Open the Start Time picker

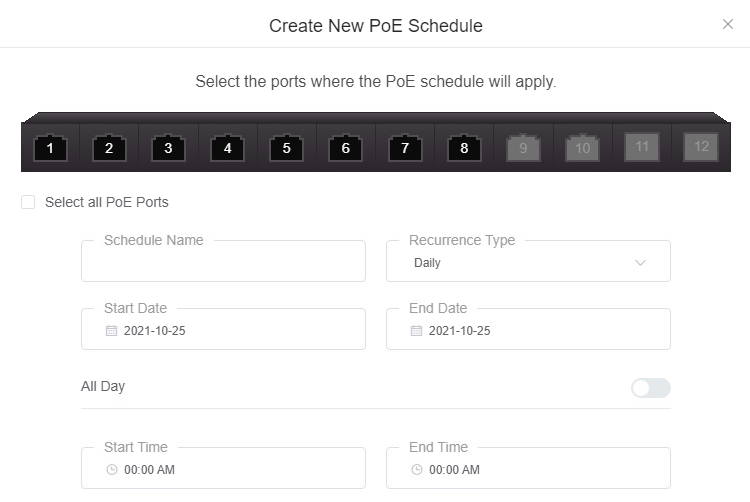[223, 468]
